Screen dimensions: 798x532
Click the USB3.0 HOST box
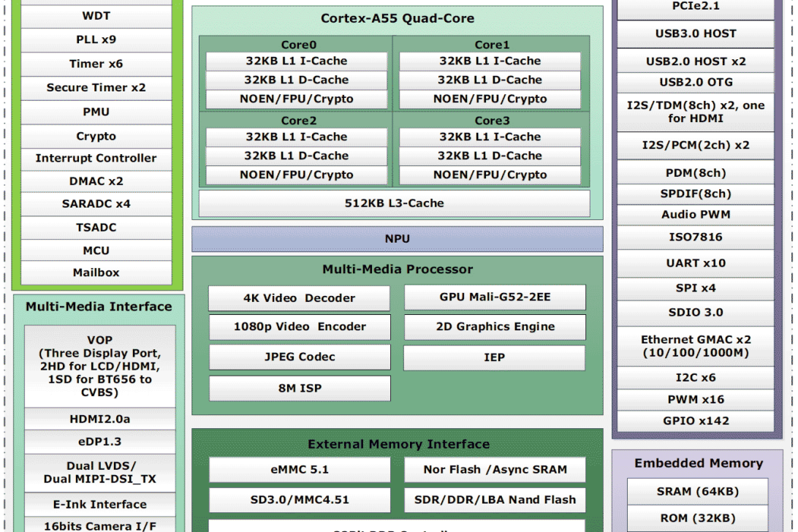695,34
